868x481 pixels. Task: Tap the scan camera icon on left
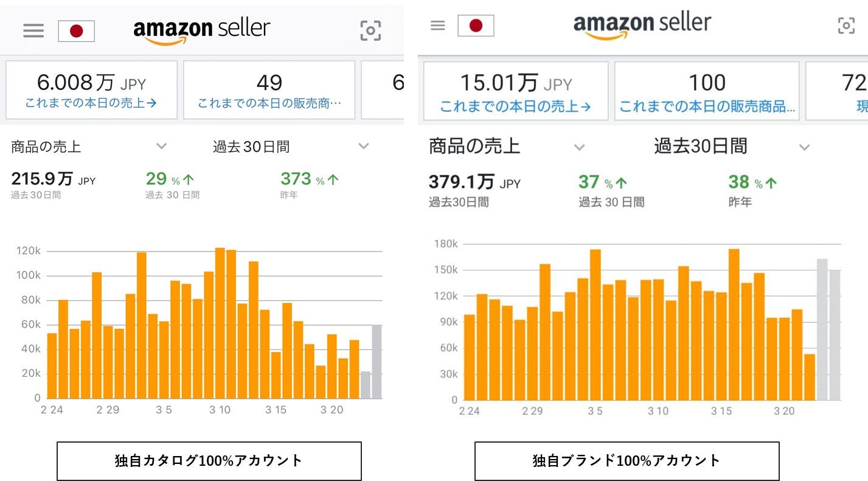370,30
